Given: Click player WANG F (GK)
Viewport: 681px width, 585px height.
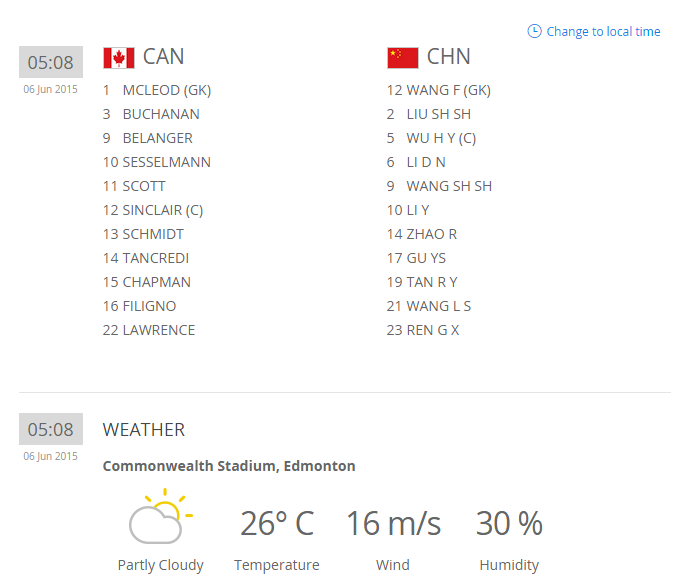Looking at the screenshot, I should coord(448,90).
